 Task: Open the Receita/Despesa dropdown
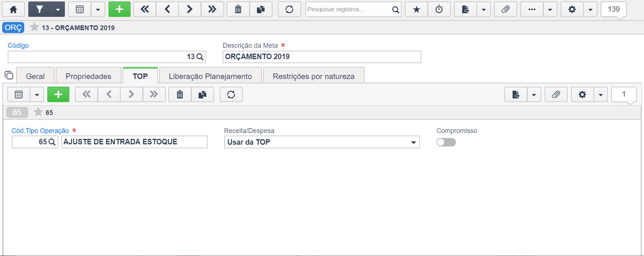click(x=322, y=142)
